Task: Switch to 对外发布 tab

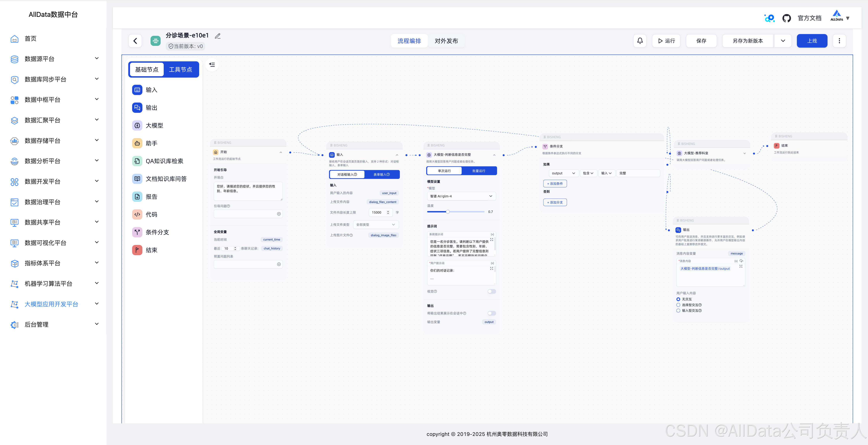Action: click(446, 41)
